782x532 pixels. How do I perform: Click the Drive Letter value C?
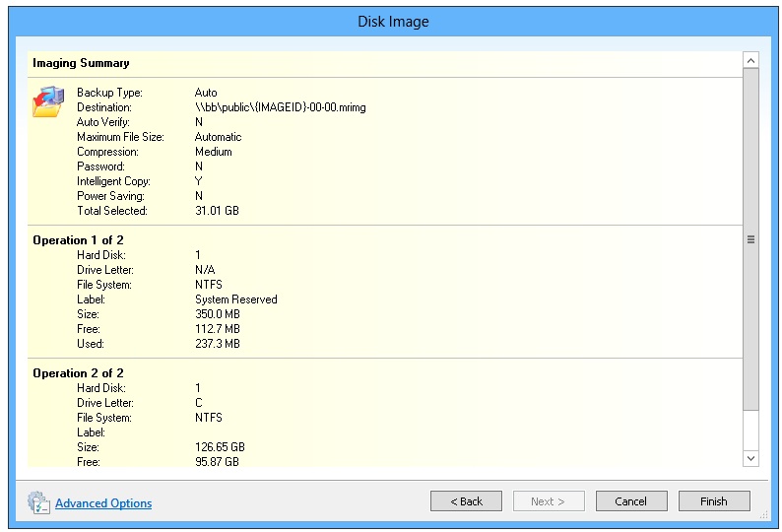(x=199, y=403)
